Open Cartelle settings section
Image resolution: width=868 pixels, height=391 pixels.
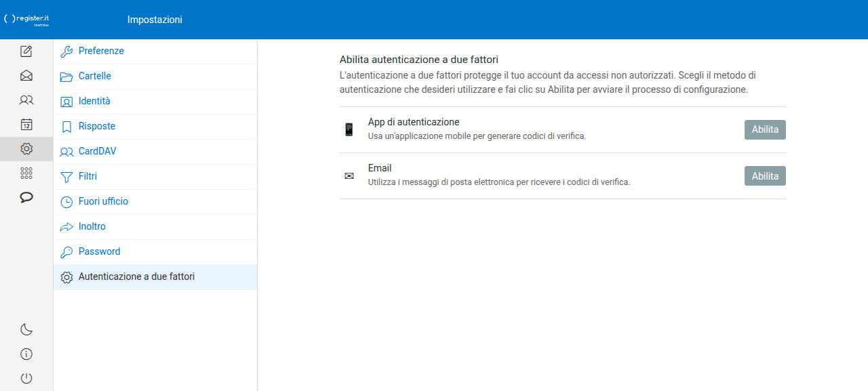[x=155, y=77]
